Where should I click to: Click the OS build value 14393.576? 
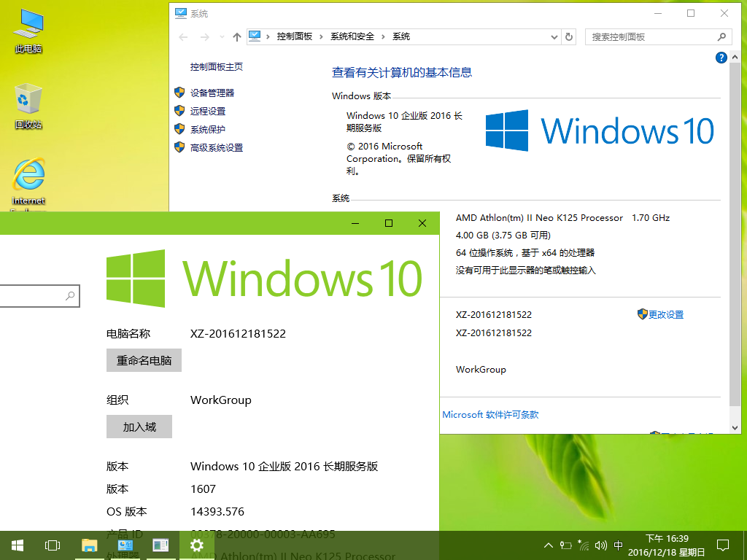pyautogui.click(x=217, y=511)
